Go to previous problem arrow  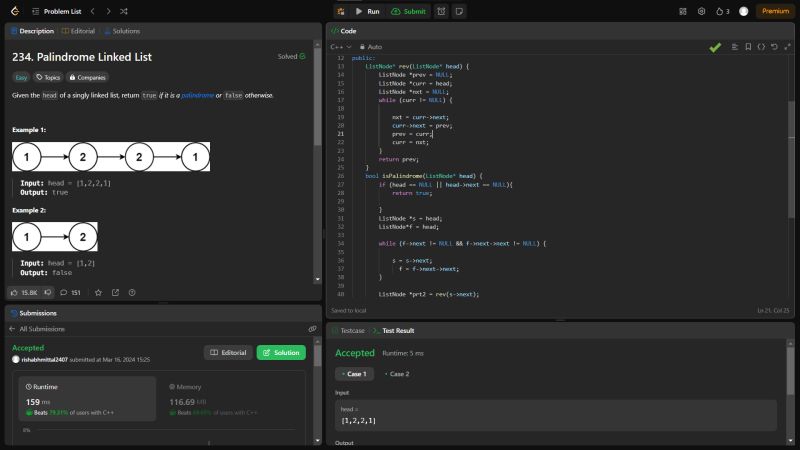tap(92, 11)
